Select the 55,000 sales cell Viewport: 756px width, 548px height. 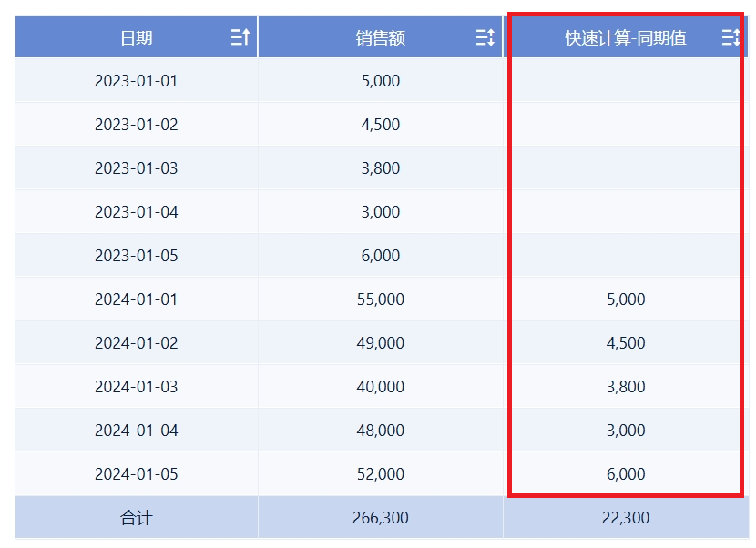point(381,299)
